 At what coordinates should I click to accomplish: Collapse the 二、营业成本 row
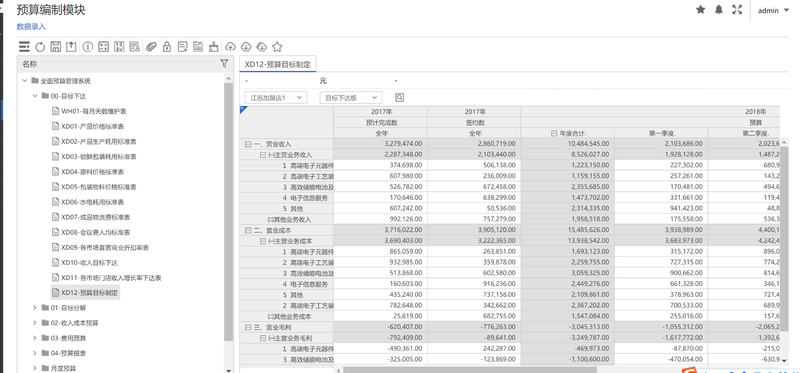(248, 231)
